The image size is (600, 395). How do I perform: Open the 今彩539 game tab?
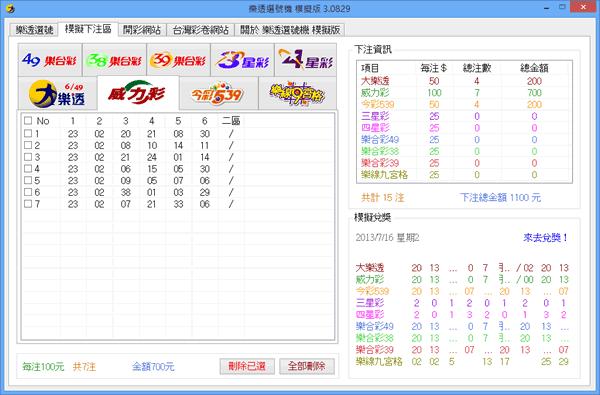click(x=218, y=93)
